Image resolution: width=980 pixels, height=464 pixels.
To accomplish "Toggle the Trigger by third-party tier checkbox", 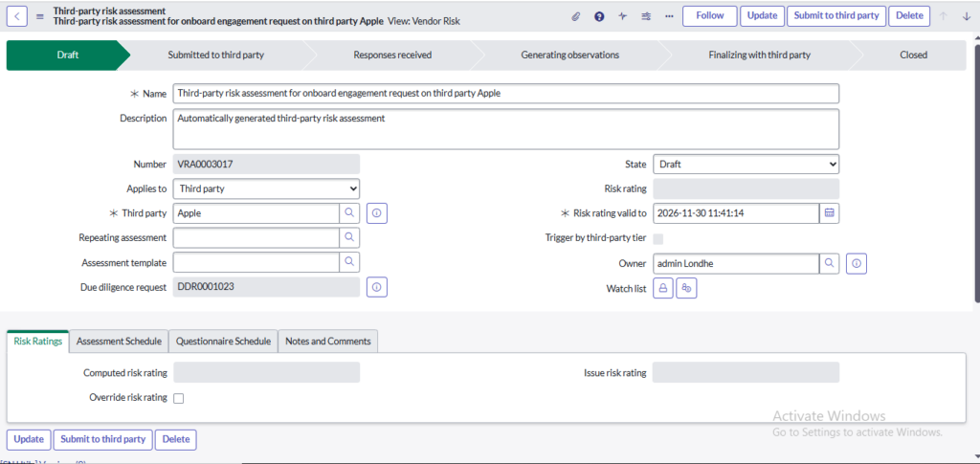I will coord(657,238).
